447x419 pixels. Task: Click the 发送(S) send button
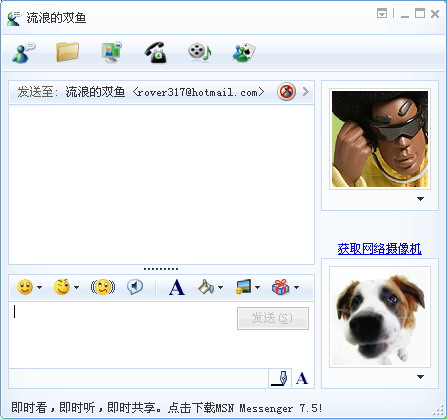[273, 318]
